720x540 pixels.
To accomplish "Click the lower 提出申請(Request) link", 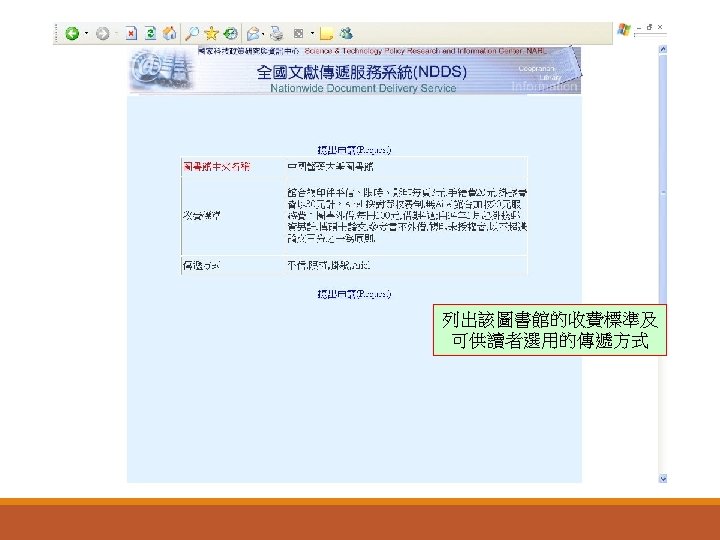I will [x=354, y=294].
